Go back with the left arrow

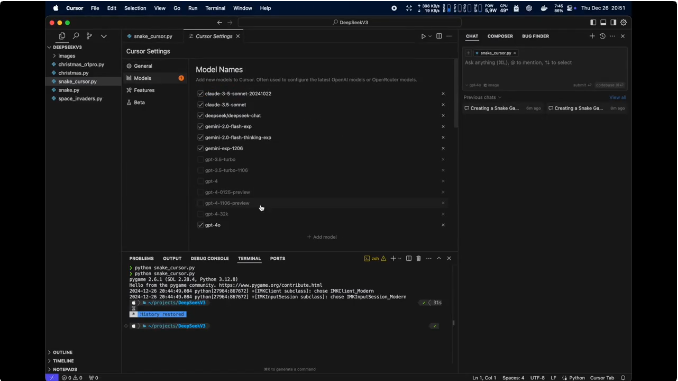click(x=219, y=22)
